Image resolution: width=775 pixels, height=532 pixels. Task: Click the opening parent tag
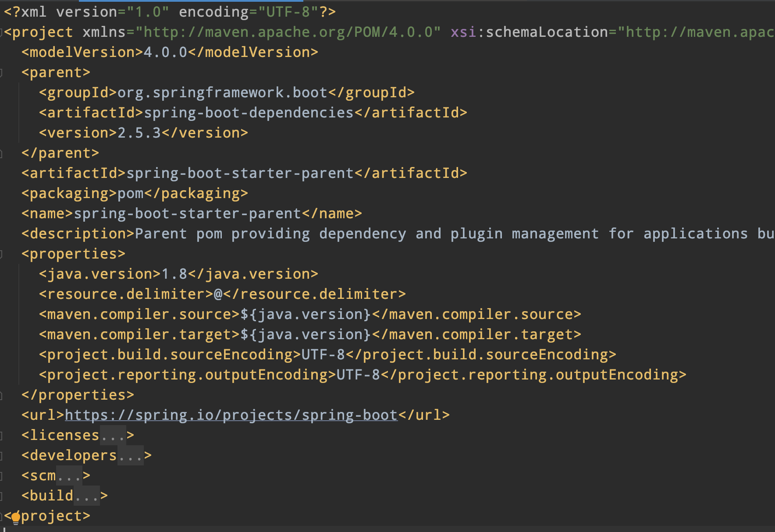coord(56,72)
